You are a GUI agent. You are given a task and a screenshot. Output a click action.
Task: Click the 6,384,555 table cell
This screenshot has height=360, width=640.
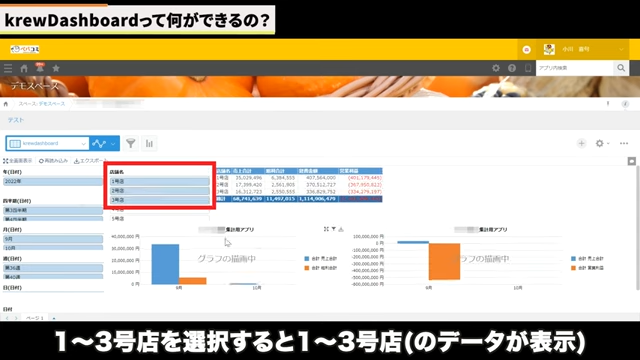(281, 178)
